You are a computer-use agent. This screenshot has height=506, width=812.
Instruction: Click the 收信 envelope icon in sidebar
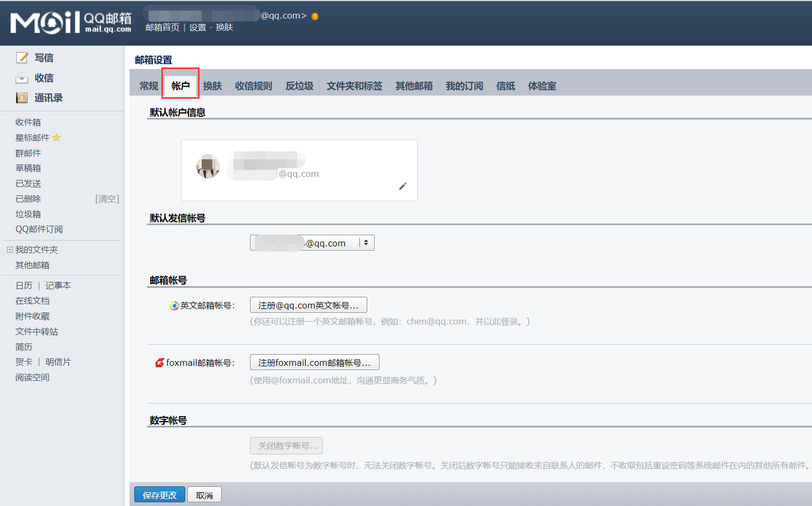[22, 78]
